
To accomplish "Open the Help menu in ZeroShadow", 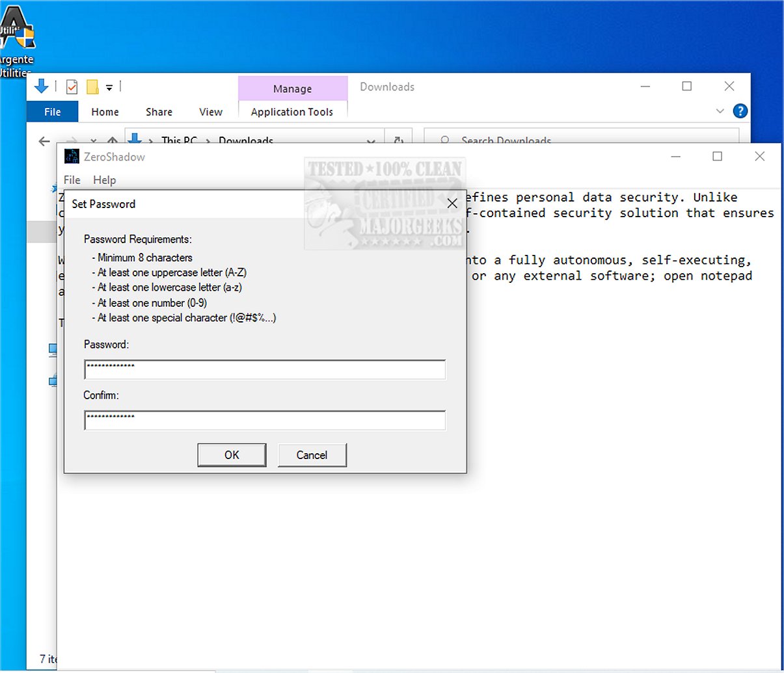I will (104, 180).
